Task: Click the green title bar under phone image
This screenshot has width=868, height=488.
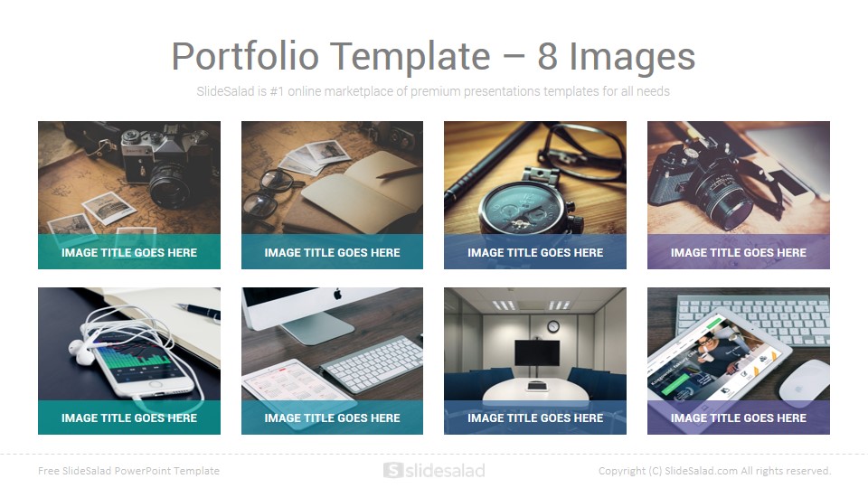Action: tap(129, 418)
